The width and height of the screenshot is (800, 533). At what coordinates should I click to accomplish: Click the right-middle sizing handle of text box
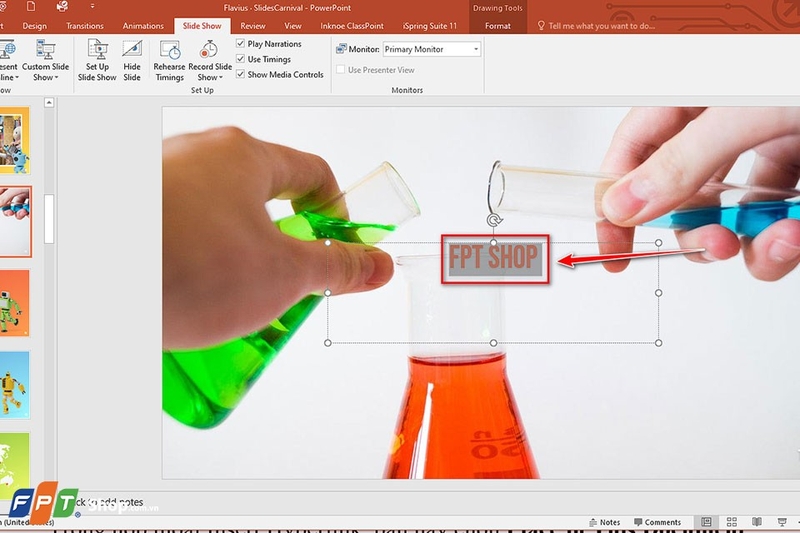click(659, 293)
